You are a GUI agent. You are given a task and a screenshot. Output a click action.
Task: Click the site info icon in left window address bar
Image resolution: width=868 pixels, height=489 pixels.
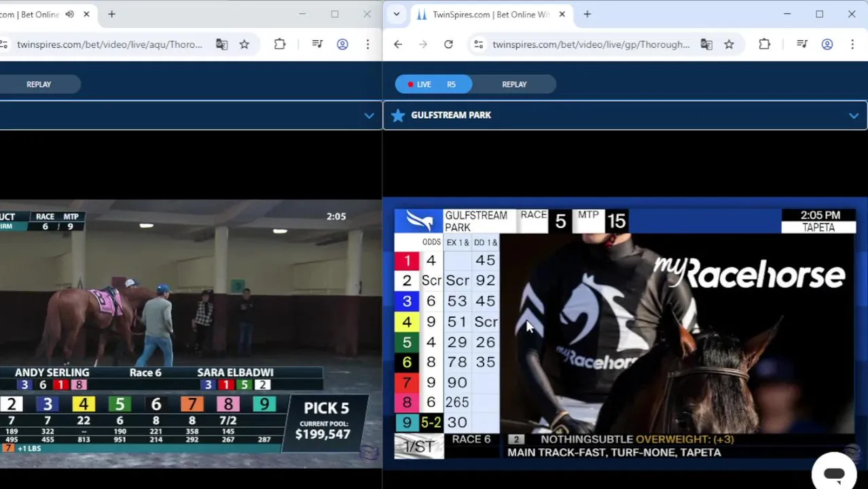click(4, 44)
